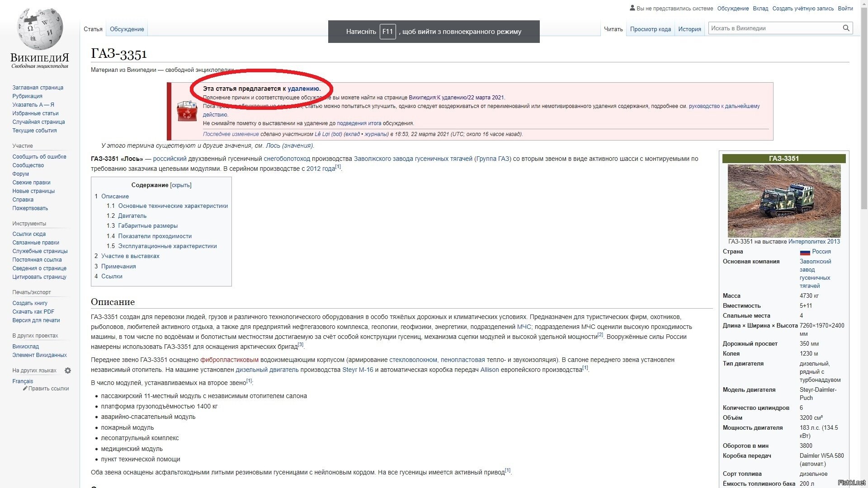Click 'Постоянная ссылка' tool link
Screen dimensions: 868x488
click(37, 260)
